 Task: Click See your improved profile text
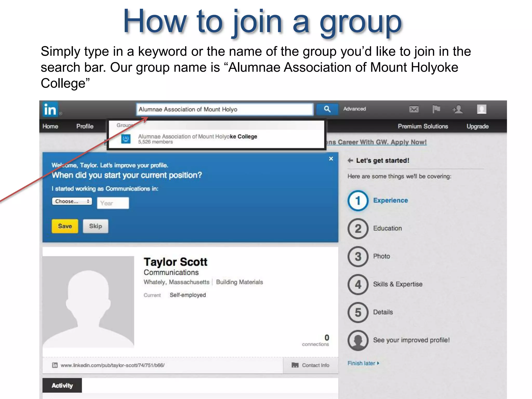click(x=411, y=340)
